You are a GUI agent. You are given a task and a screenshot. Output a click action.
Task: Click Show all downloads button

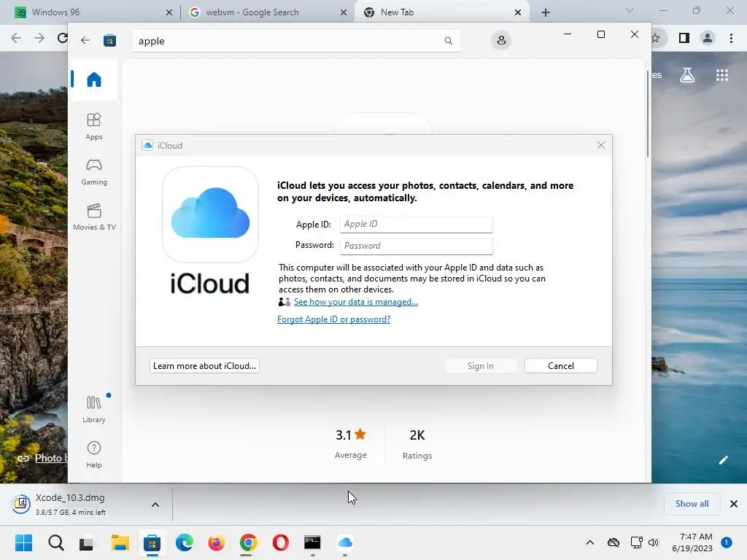(692, 504)
